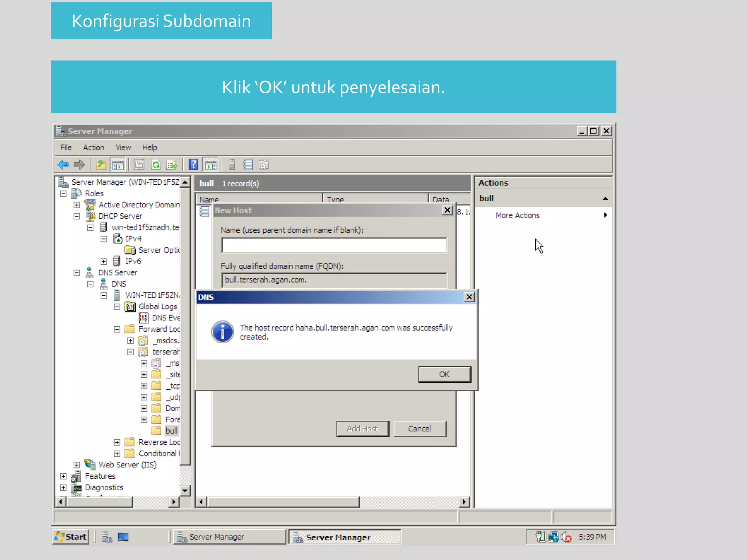Select the bull folder in tree
747x560 pixels.
171,431
